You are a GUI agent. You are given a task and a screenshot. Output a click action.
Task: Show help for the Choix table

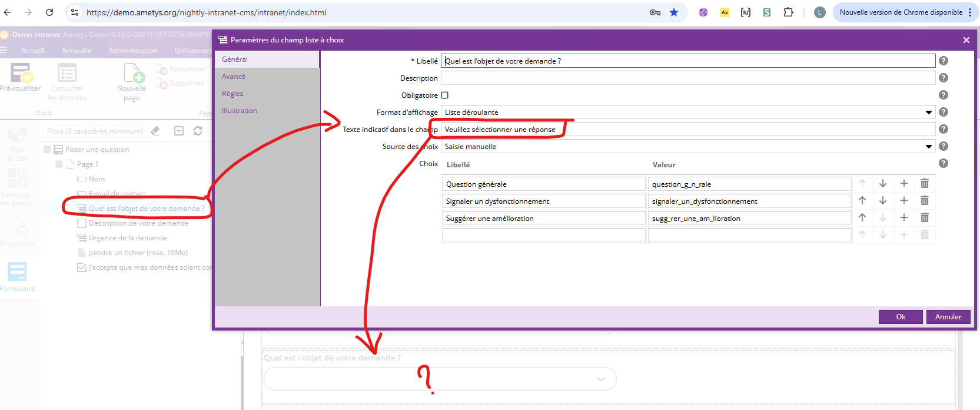click(x=943, y=163)
